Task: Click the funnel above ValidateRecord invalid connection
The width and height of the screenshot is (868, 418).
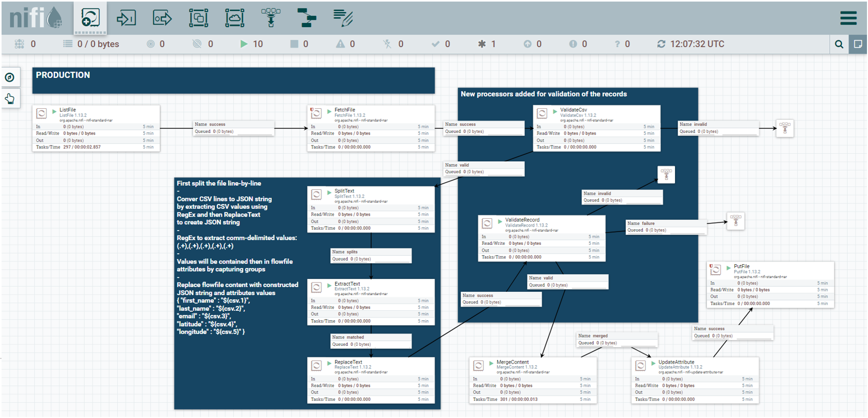Action: [666, 174]
